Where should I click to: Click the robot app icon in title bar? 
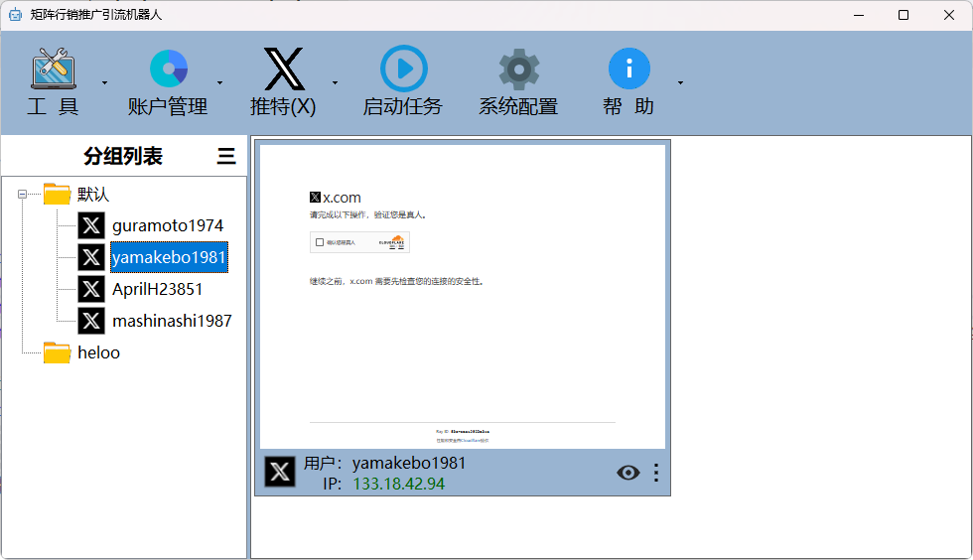point(15,14)
